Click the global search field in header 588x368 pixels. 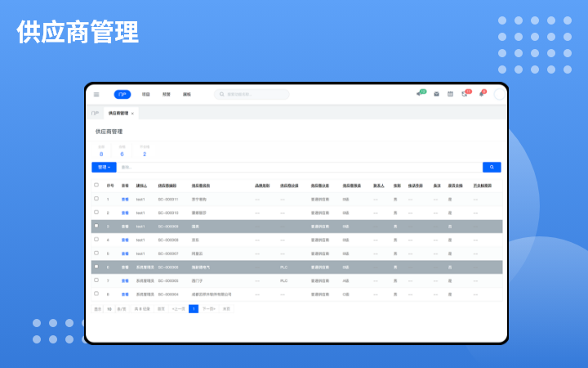pyautogui.click(x=252, y=94)
